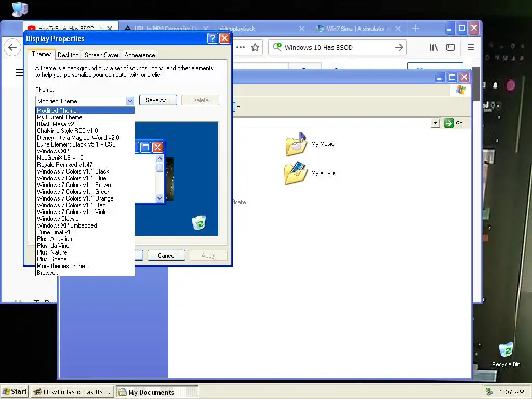The width and height of the screenshot is (532, 399).
Task: Choose Windows 7 Colors v1.1 Orange
Action: tap(85, 199)
